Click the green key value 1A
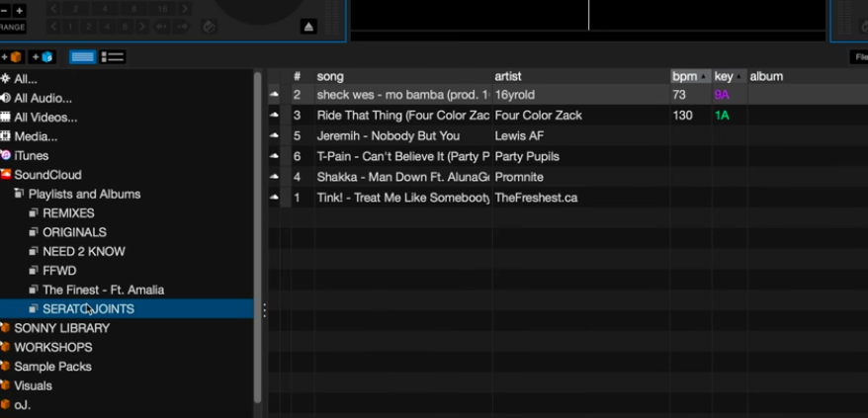The image size is (868, 418). (x=722, y=116)
